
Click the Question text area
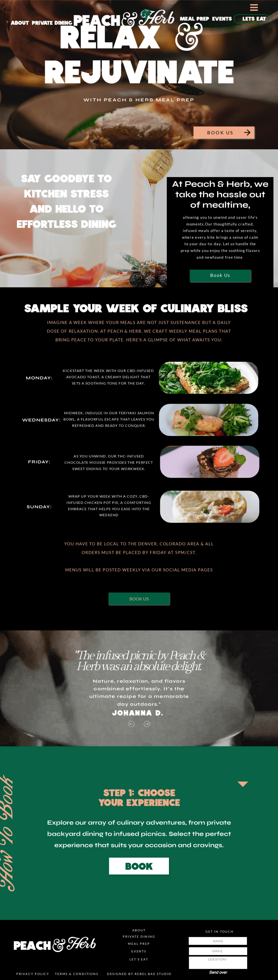[218, 963]
